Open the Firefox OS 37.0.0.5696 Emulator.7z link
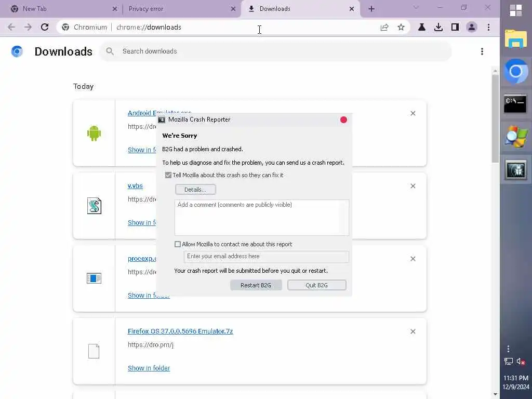Image resolution: width=532 pixels, height=399 pixels. pos(180,331)
